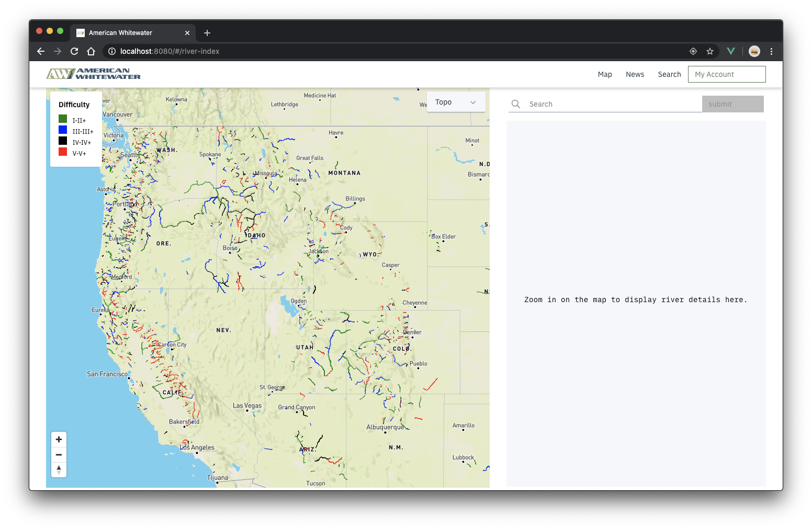Screen dimensions: 812x529
Task: View site information icon in address bar
Action: tap(111, 51)
